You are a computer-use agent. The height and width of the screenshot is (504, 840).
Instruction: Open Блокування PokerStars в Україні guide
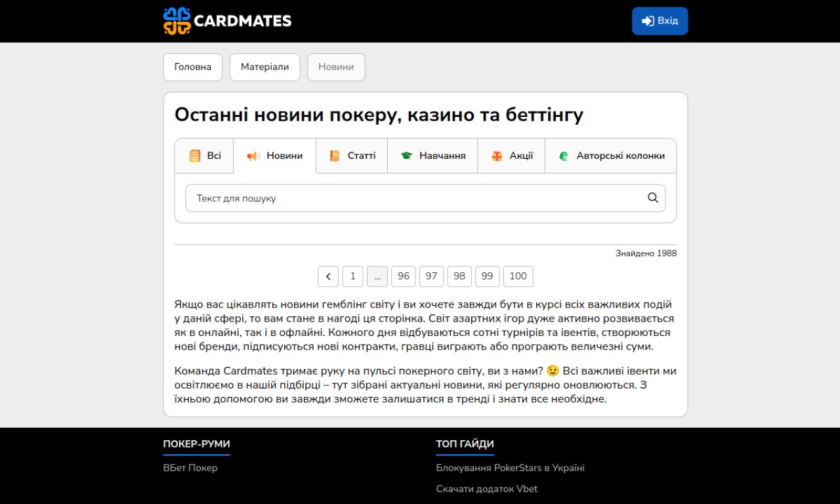point(510,468)
